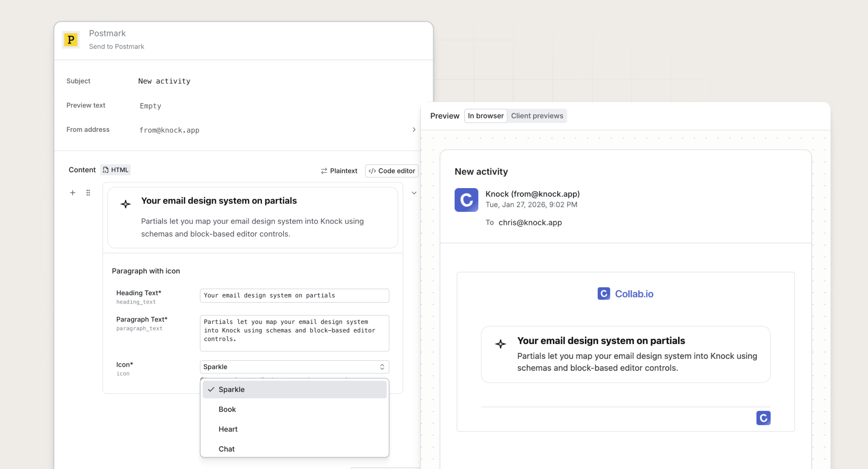Edit the Paragraph Text textarea
The image size is (868, 469).
294,333
